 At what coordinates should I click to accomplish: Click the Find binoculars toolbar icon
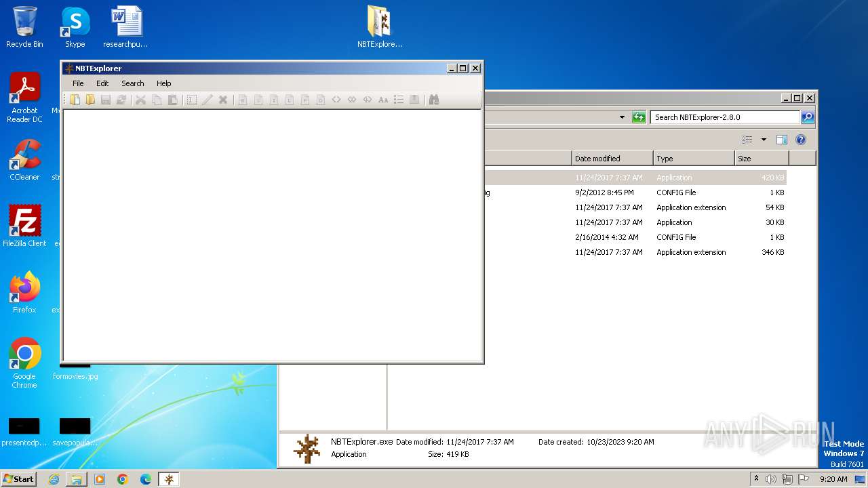[434, 100]
